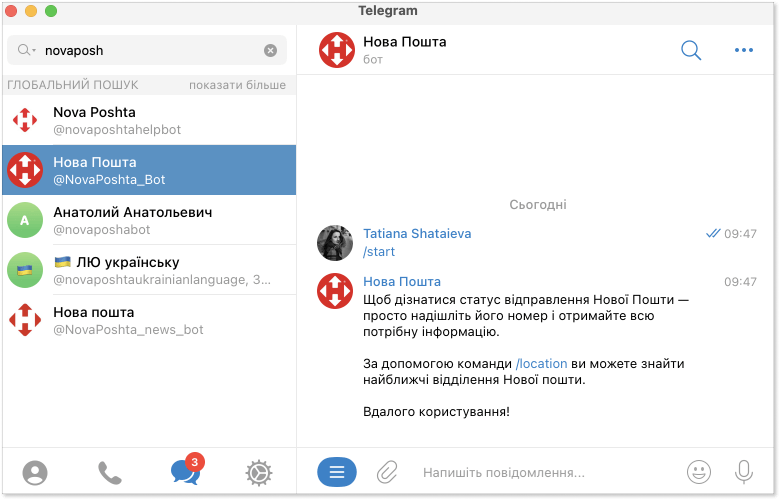Open Нова пошта @NovaPoshta_news_bot result
The height and width of the screenshot is (500, 780).
tap(149, 320)
